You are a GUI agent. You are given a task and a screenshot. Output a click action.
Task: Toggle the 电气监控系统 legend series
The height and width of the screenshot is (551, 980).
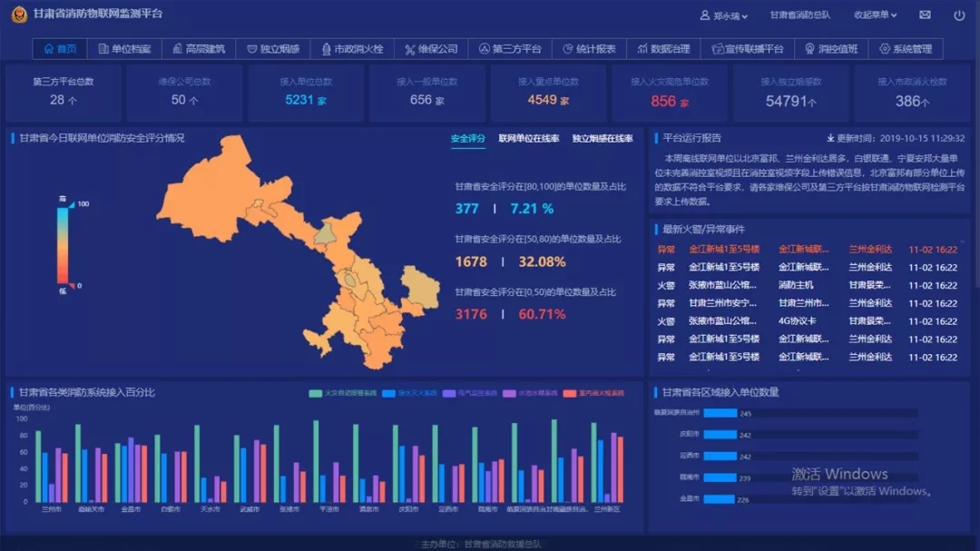click(x=470, y=393)
